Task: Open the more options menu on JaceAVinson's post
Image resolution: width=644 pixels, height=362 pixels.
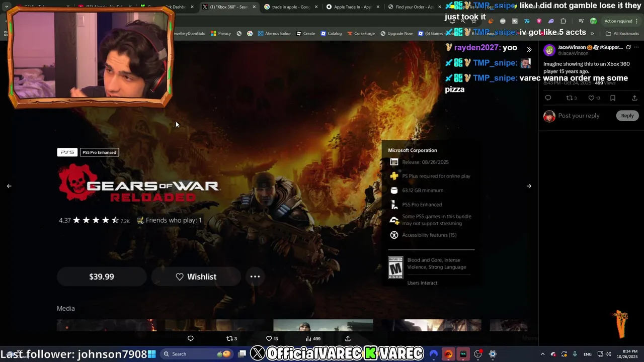Action: 636,47
